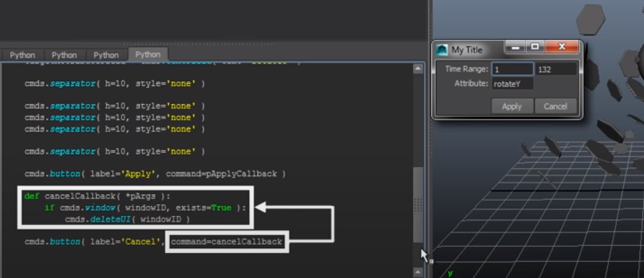Click the Attribute field containing rotateY
This screenshot has height=278, width=644.
click(x=513, y=84)
